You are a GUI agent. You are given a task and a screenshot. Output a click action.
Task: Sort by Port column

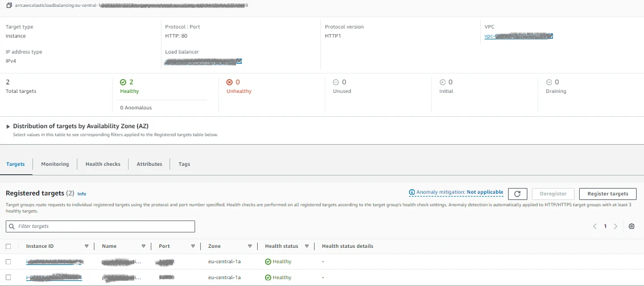193,247
